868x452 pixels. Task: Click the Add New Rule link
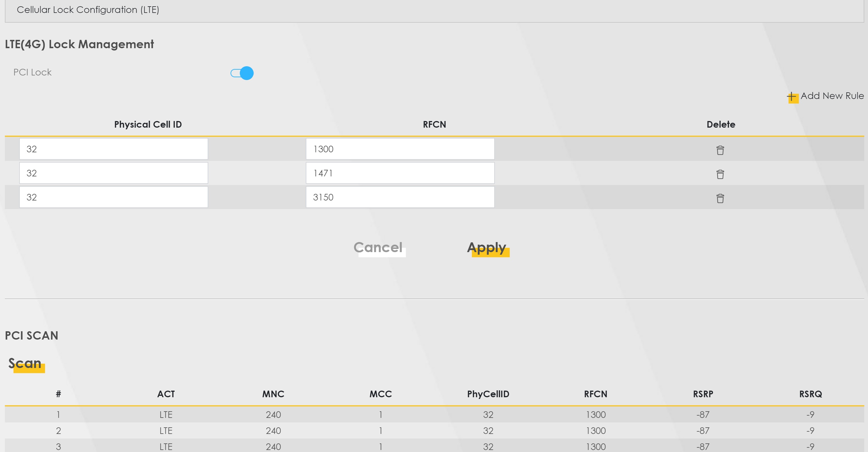tap(832, 96)
